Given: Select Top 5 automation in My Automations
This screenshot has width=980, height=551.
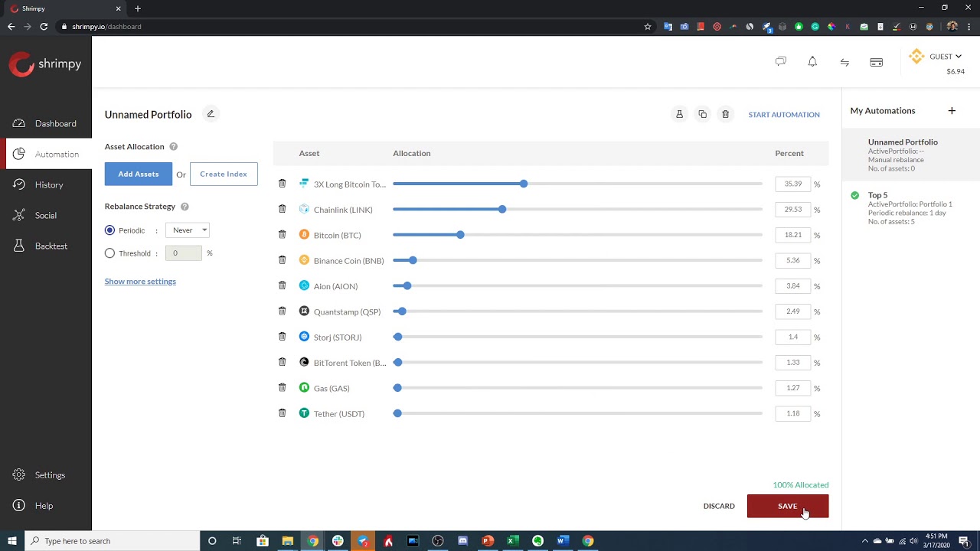Looking at the screenshot, I should [911, 208].
